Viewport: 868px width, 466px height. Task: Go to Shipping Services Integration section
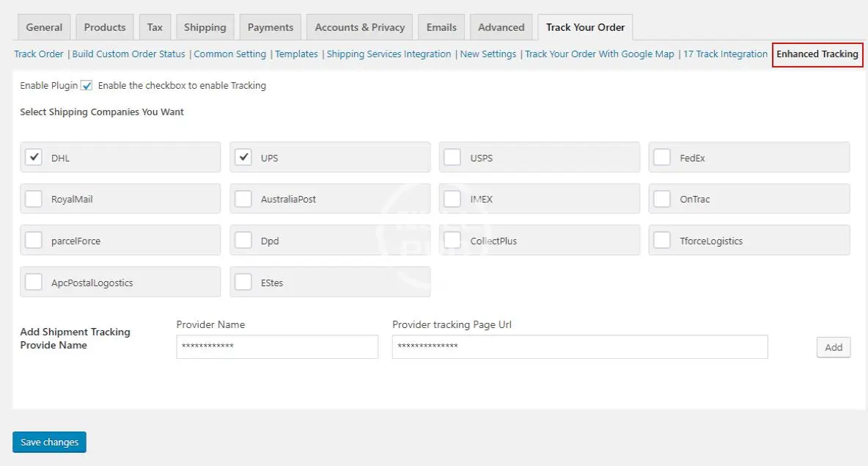pos(389,54)
